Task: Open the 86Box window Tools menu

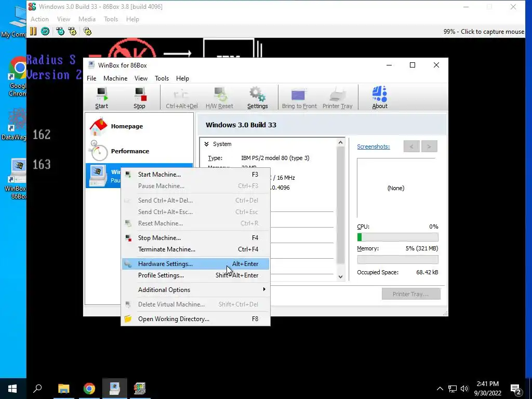Action: (x=111, y=19)
